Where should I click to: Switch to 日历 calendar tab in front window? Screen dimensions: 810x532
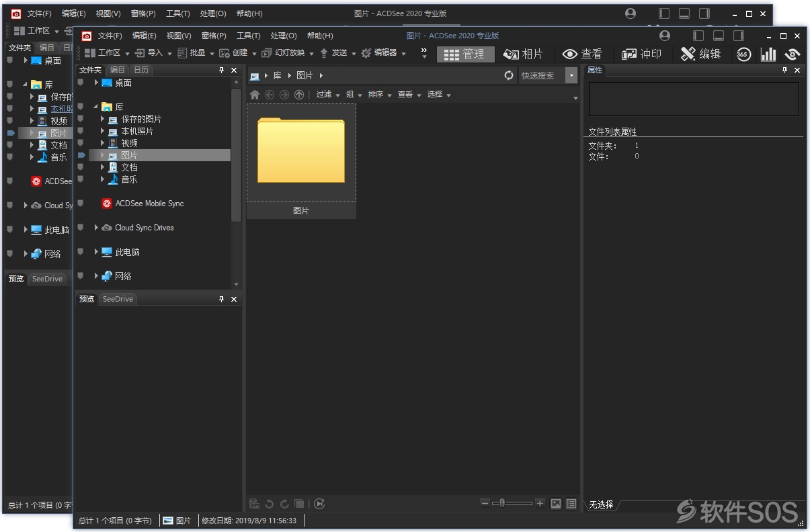pyautogui.click(x=141, y=70)
